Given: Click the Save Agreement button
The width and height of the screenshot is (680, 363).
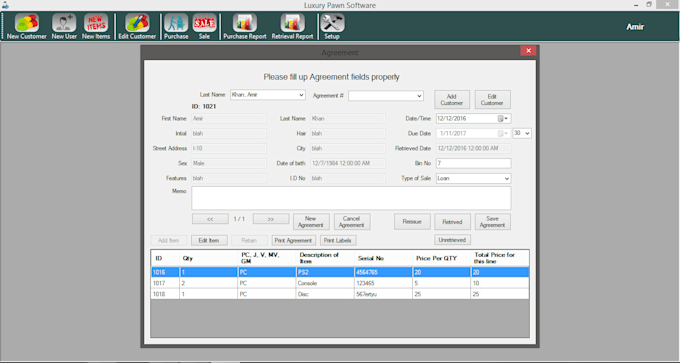Looking at the screenshot, I should 493,222.
